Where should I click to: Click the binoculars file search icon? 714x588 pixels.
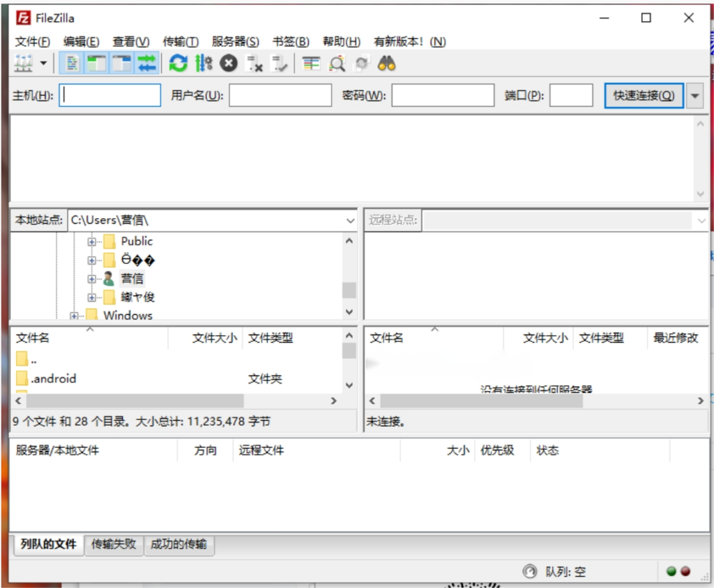point(387,64)
